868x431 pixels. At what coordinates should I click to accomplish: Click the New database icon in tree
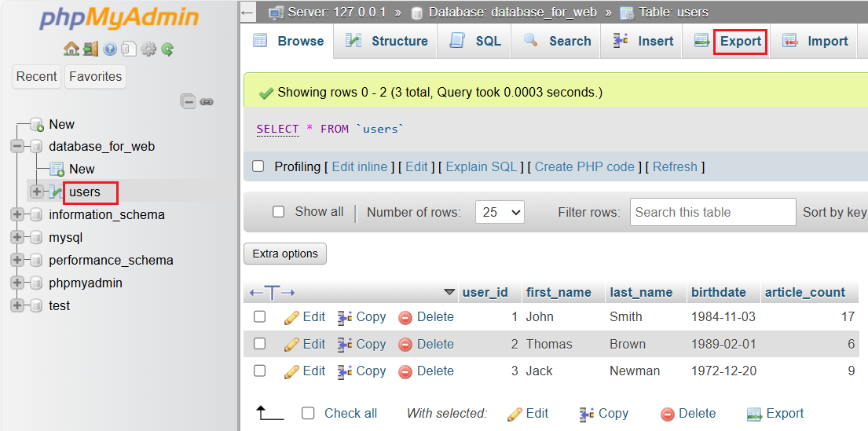pyautogui.click(x=37, y=125)
